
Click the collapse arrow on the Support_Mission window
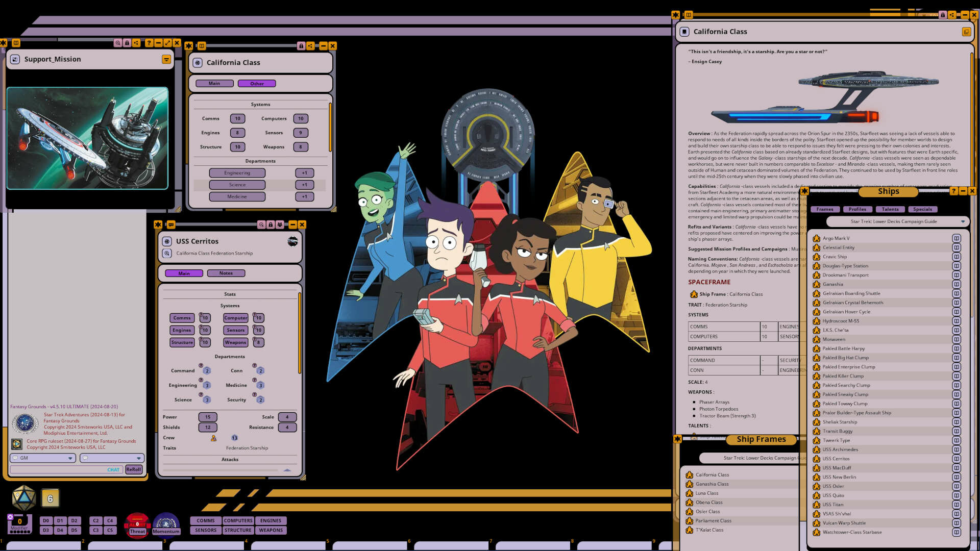pyautogui.click(x=166, y=59)
